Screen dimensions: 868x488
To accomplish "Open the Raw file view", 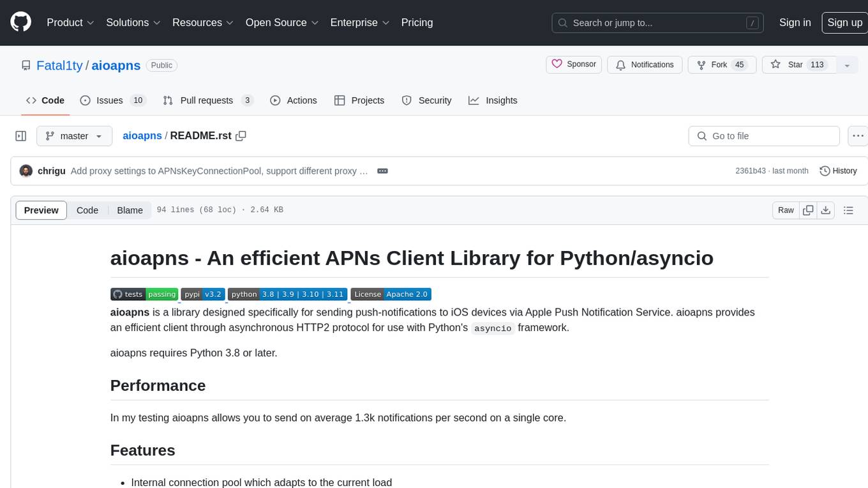I will click(x=786, y=210).
